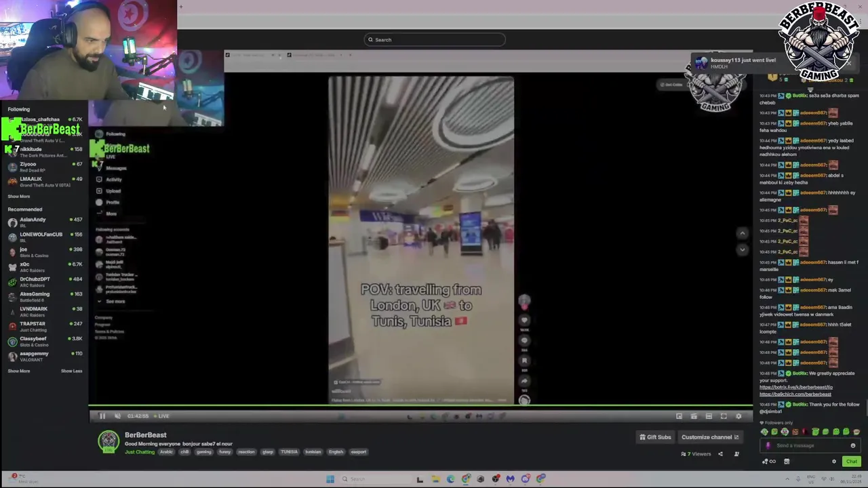Screen dimensions: 868x488
Task: Click the TUNISIA tag
Action: point(289,452)
